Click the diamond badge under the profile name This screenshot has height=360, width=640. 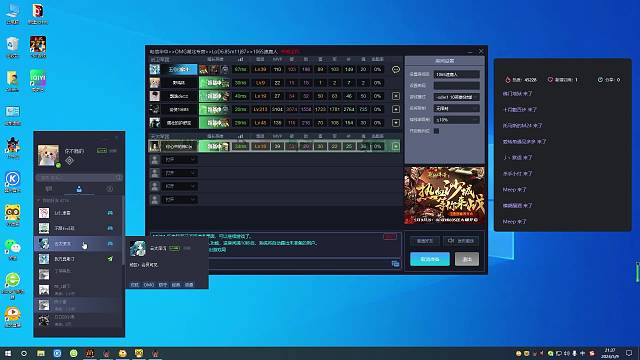click(69, 161)
